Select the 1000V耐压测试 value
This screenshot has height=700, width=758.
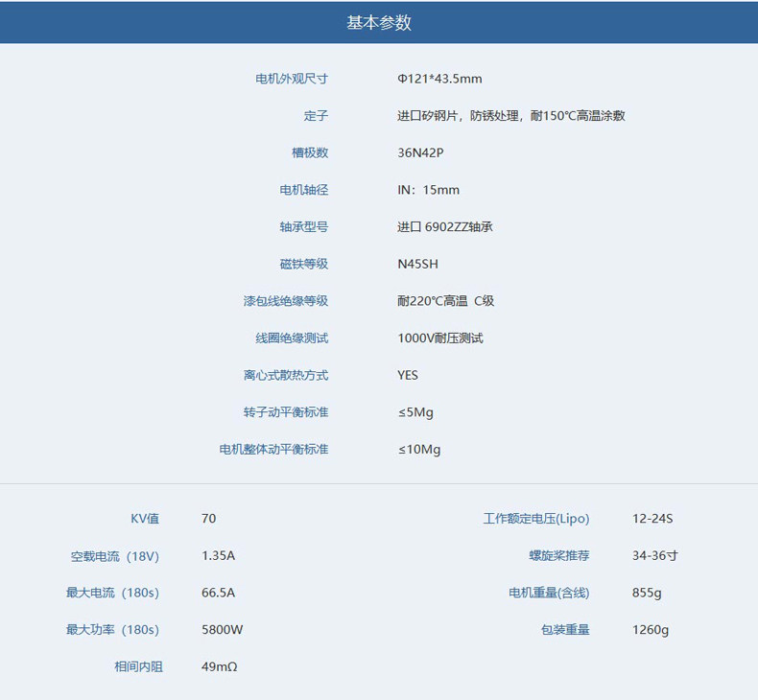click(x=439, y=338)
